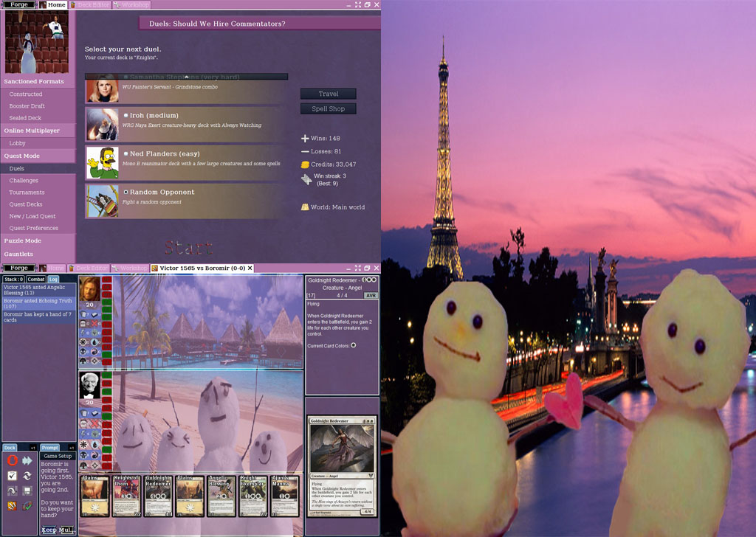Viewport: 756px width, 537px height.
Task: Collapse the Quest Mode sidebar group
Action: click(x=38, y=156)
